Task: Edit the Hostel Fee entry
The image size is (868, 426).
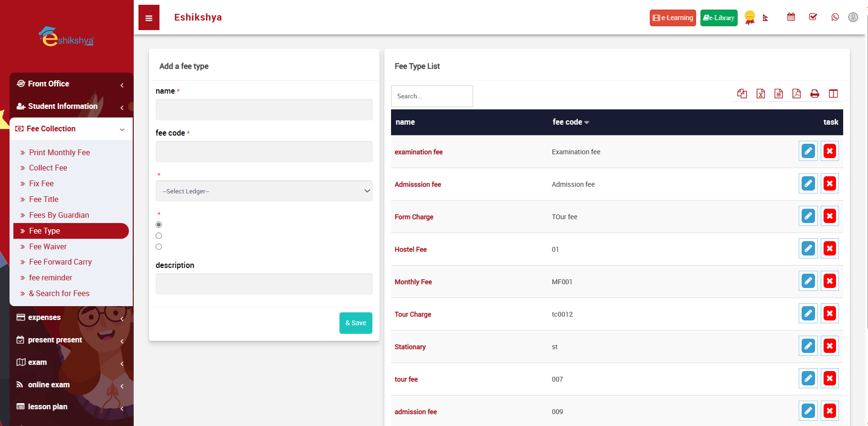Action: pyautogui.click(x=808, y=249)
